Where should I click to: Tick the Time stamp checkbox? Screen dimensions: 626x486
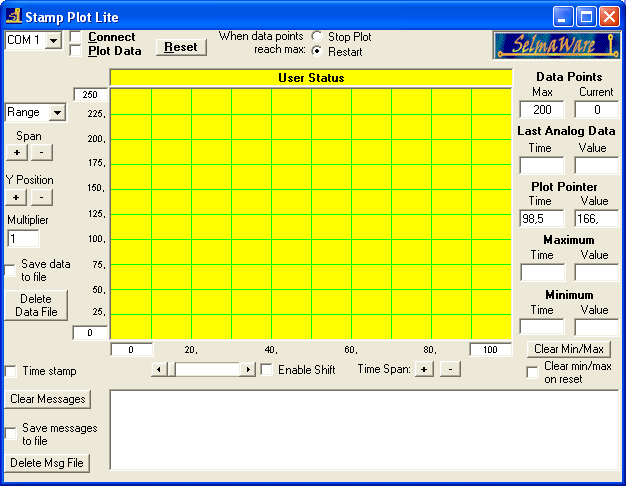[11, 371]
